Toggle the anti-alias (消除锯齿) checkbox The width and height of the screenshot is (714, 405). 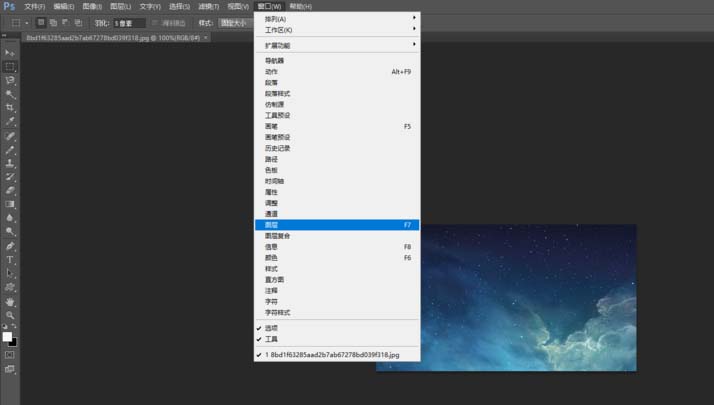pos(155,23)
